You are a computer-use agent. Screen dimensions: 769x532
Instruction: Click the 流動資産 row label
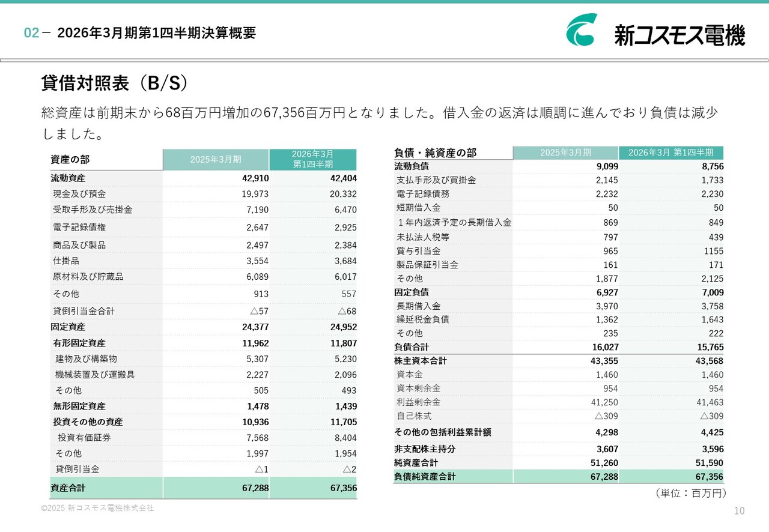(x=68, y=178)
